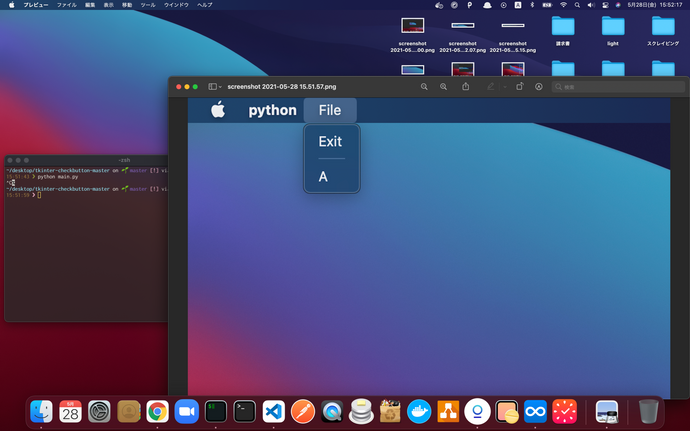Open the 表示 menu

click(x=108, y=5)
